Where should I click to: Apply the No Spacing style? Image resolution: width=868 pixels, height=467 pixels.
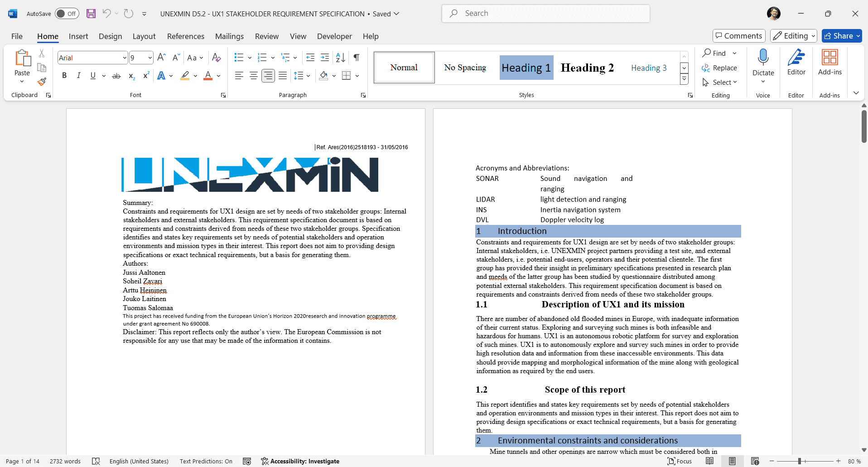click(x=465, y=68)
